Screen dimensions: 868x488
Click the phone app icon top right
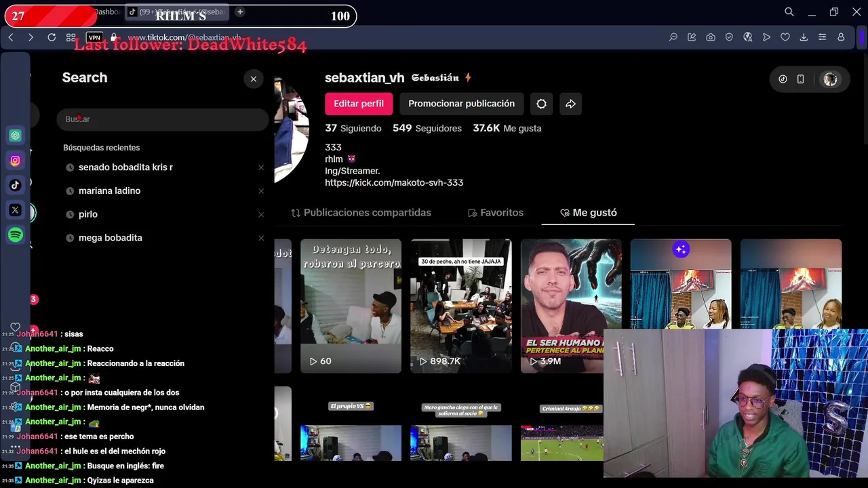[800, 79]
